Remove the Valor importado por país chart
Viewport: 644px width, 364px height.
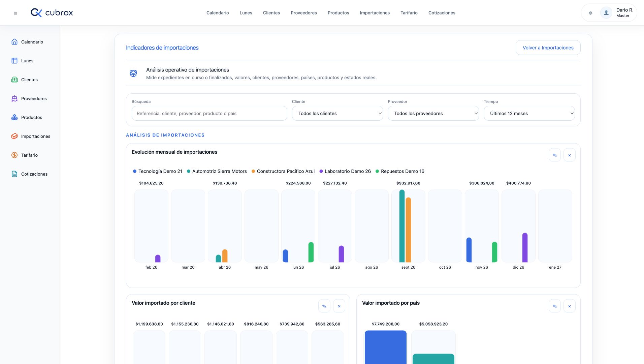coord(570,306)
